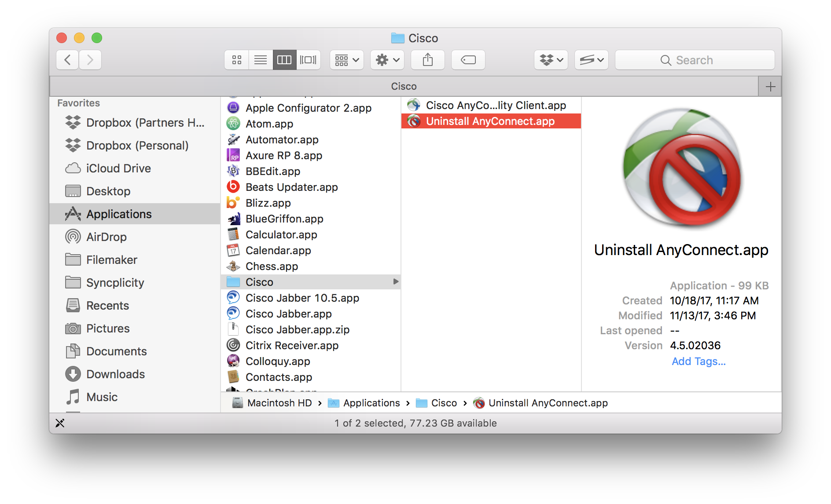Select the Citrix Receiver.app icon
Viewport: 831px width, 504px height.
tap(233, 345)
